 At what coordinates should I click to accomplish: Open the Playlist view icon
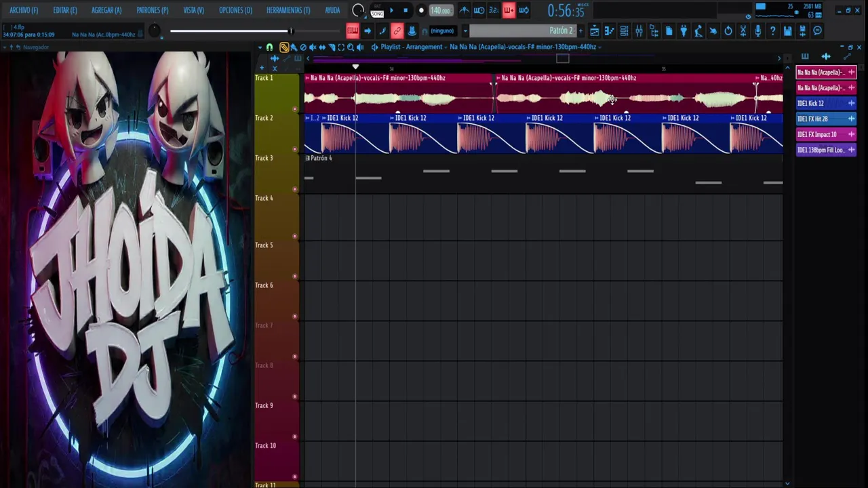tap(595, 30)
